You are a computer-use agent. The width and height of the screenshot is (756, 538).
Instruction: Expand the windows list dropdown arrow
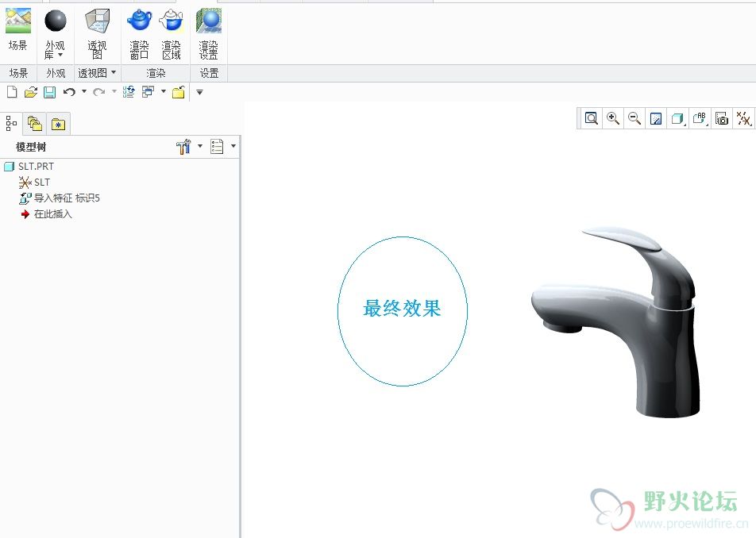tap(164, 91)
